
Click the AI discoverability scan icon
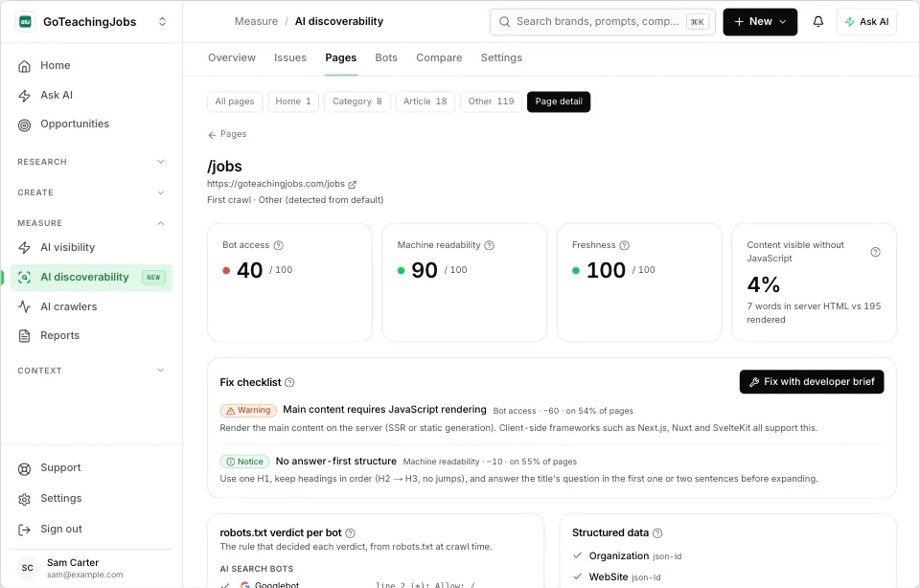24,278
